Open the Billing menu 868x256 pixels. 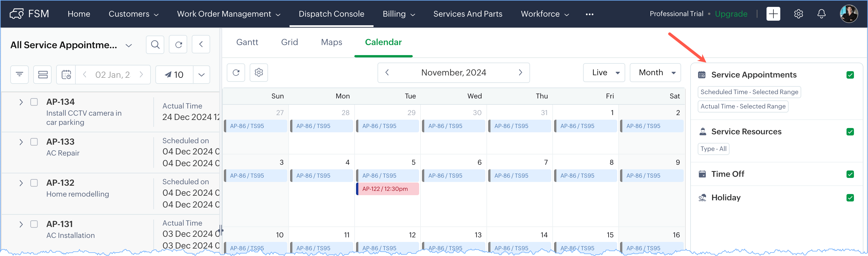(399, 14)
